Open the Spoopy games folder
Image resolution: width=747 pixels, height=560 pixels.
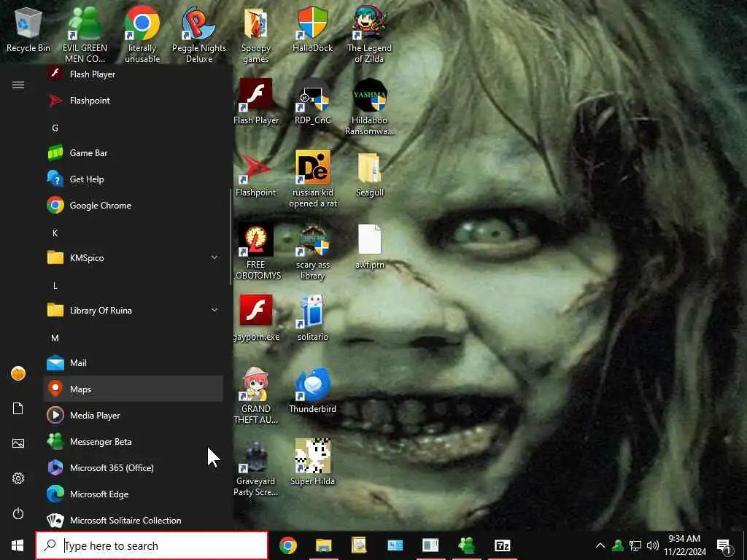[x=256, y=34]
